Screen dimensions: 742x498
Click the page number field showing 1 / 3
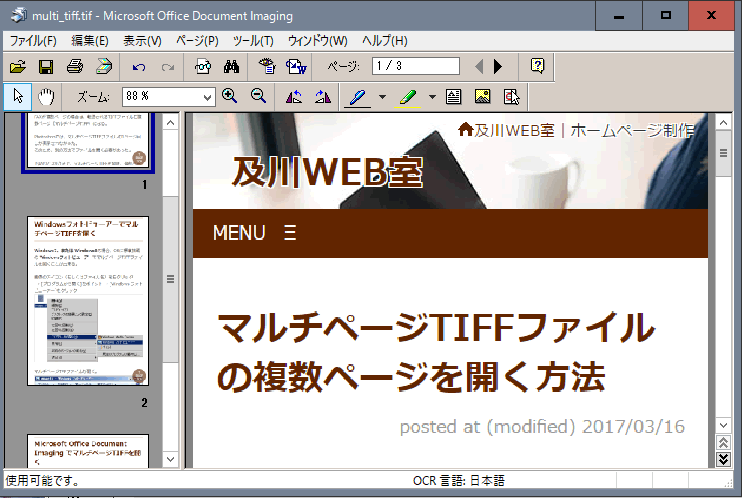pos(416,66)
